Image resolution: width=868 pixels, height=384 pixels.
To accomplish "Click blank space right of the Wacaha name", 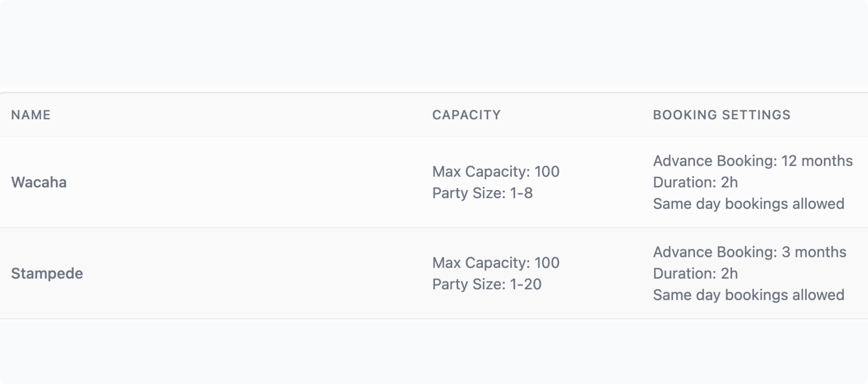I will pyautogui.click(x=236, y=183).
